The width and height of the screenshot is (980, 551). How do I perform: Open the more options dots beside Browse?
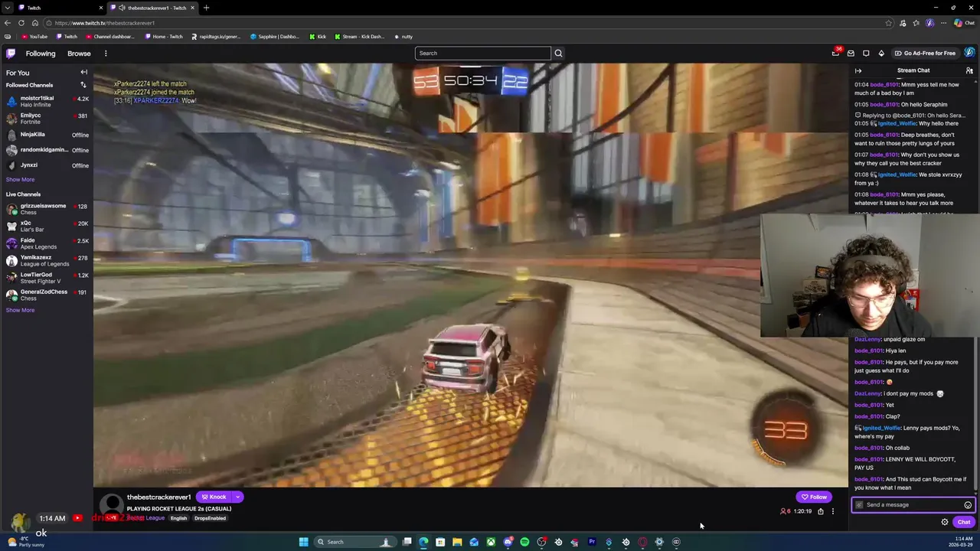tap(106, 54)
